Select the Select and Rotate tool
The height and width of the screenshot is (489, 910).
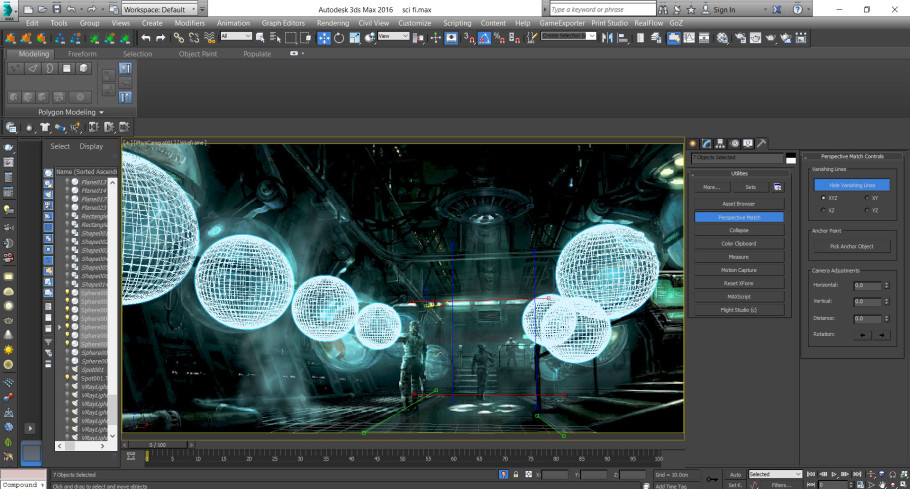[339, 38]
